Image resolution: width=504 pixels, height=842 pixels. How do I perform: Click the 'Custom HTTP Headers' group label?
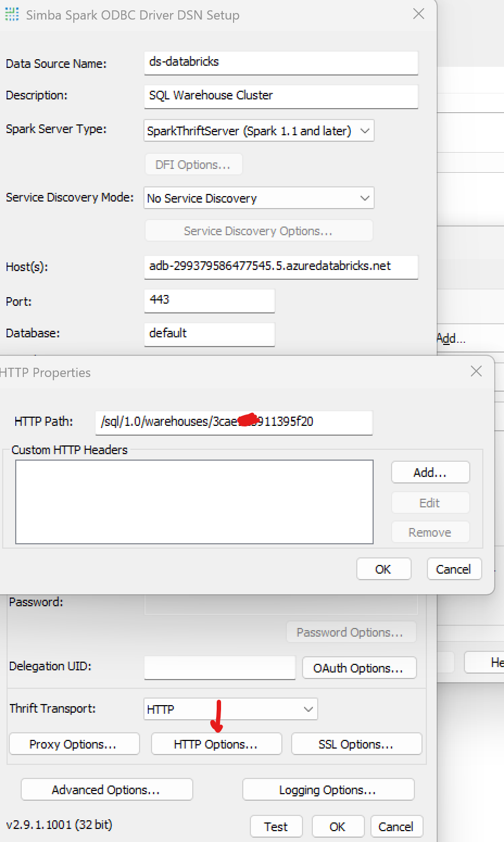click(x=70, y=450)
